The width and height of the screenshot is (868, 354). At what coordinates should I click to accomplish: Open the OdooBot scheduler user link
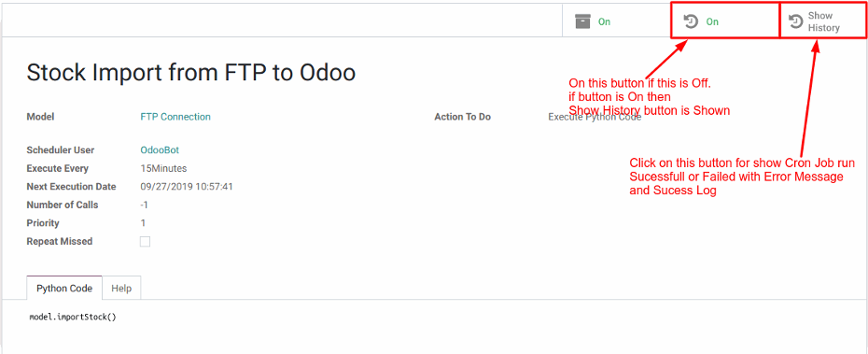coord(160,150)
